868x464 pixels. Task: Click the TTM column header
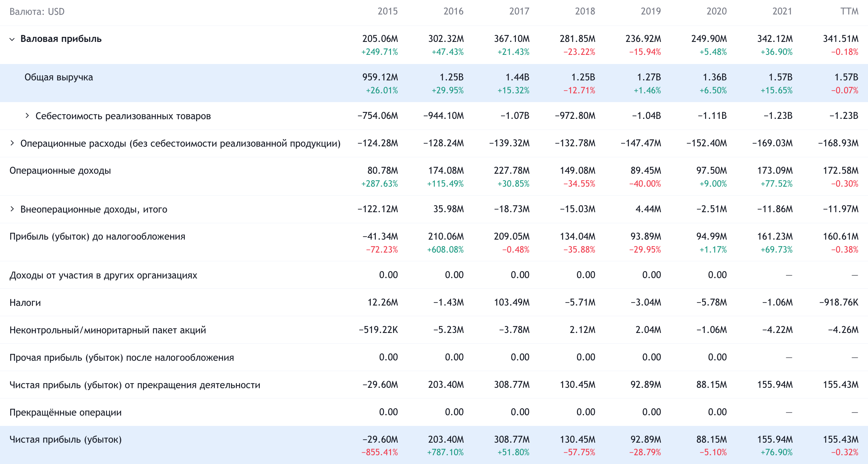849,11
